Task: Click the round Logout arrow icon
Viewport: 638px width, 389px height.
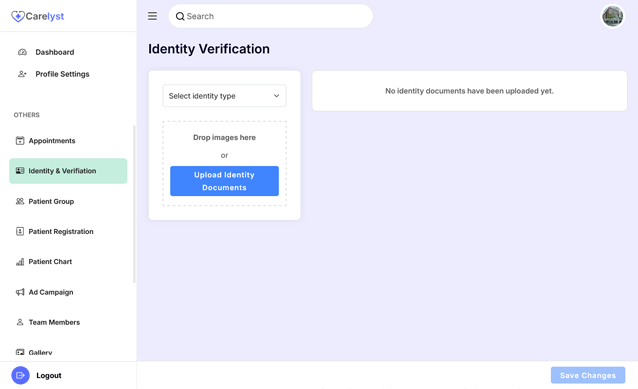Action: [20, 375]
